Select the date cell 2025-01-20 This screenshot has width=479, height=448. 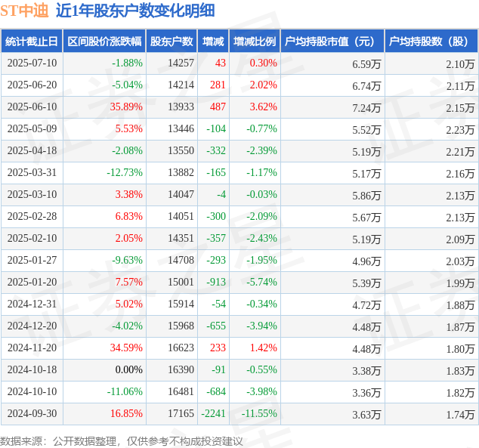32,282
